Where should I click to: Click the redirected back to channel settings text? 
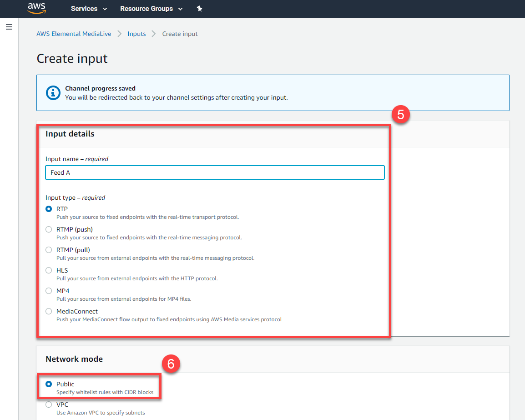click(177, 97)
